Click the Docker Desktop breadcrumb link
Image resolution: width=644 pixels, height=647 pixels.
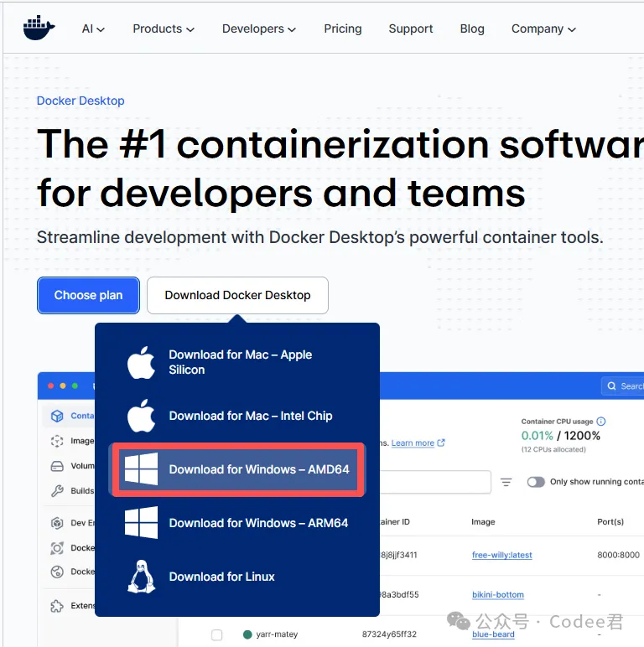coord(80,101)
